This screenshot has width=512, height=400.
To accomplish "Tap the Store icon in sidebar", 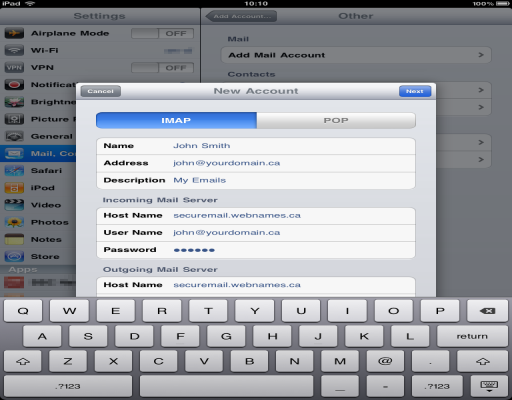I will coord(14,257).
